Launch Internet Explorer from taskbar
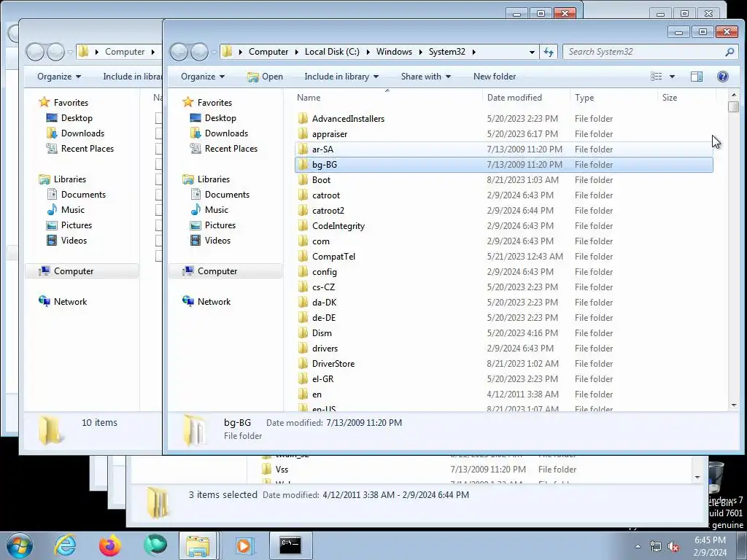The image size is (747, 560). (x=65, y=545)
